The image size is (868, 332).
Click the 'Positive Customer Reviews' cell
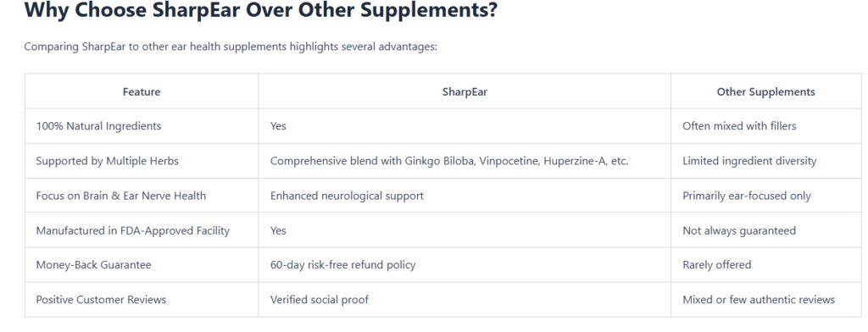pyautogui.click(x=142, y=300)
